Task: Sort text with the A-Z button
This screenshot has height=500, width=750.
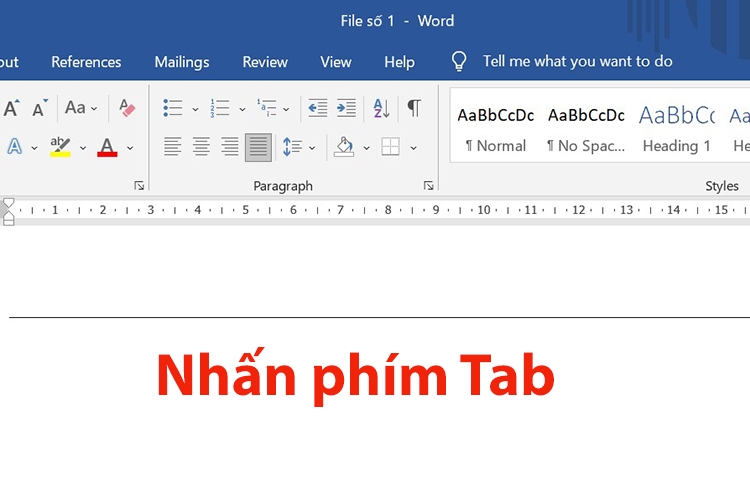Action: tap(381, 108)
